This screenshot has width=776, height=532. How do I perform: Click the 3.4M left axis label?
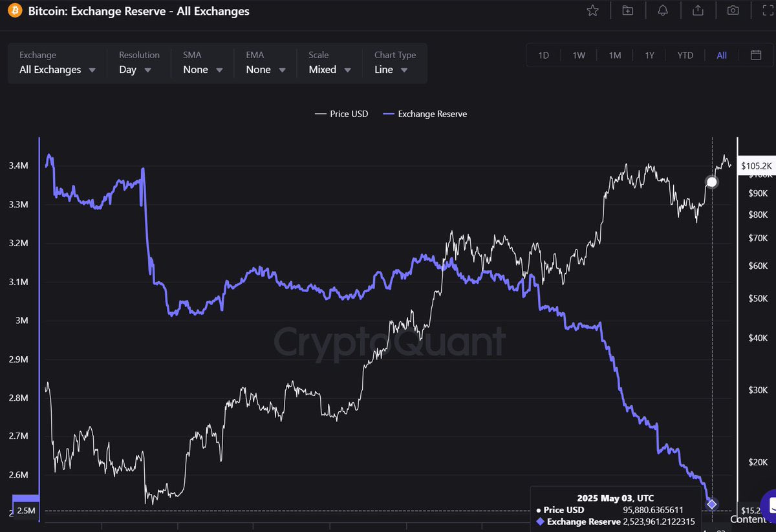point(17,166)
